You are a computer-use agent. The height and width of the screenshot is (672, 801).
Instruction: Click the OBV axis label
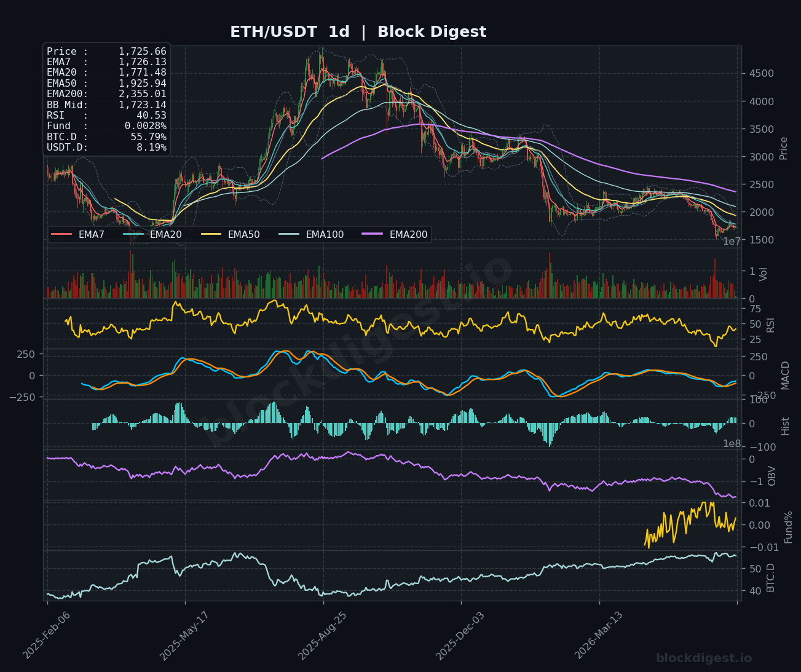771,475
